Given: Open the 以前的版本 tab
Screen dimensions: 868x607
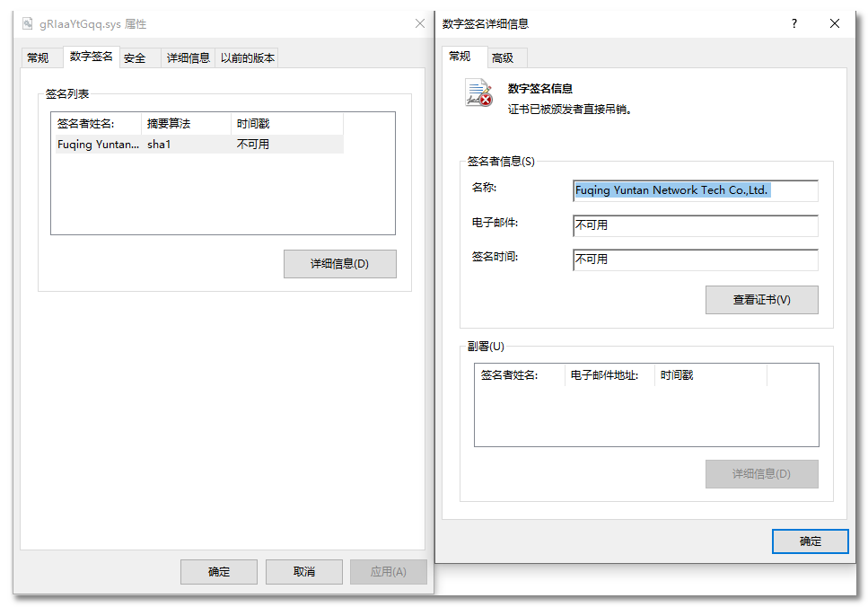Looking at the screenshot, I should click(x=248, y=58).
